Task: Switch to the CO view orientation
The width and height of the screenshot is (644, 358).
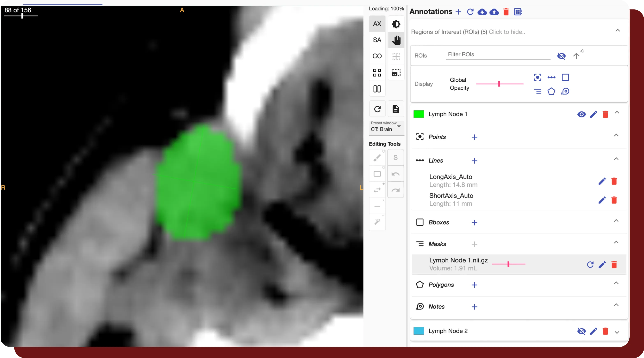Action: click(377, 56)
